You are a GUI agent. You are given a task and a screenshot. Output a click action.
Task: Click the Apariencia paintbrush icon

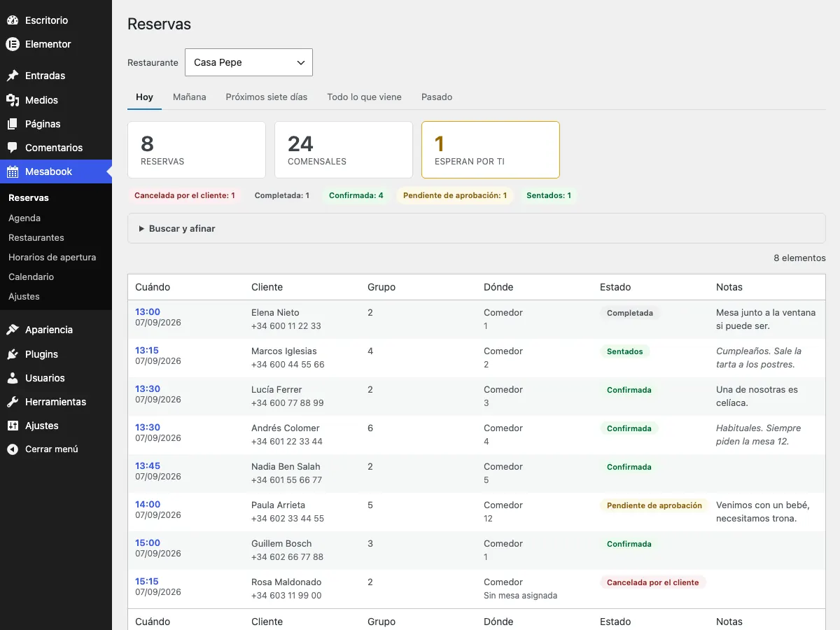tap(13, 330)
